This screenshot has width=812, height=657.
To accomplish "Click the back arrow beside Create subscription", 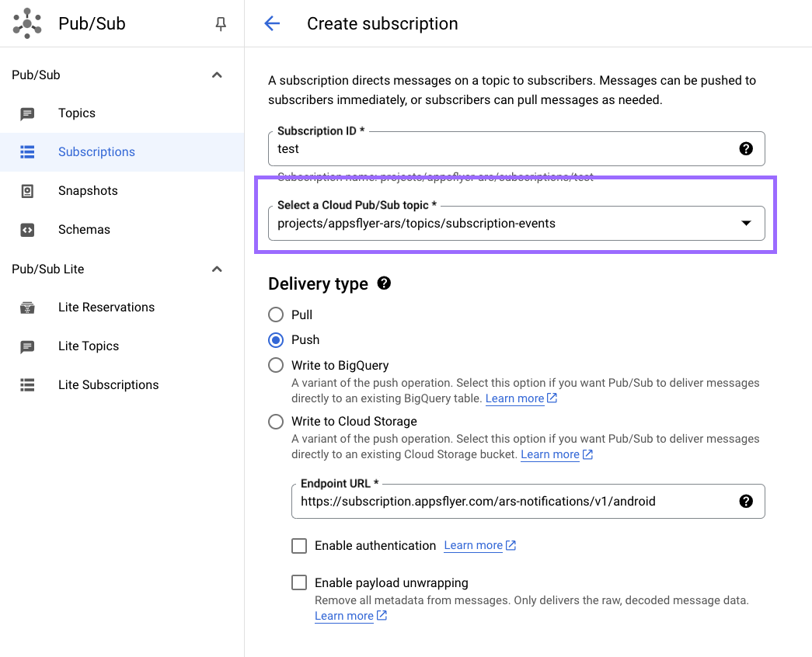I will (x=272, y=23).
